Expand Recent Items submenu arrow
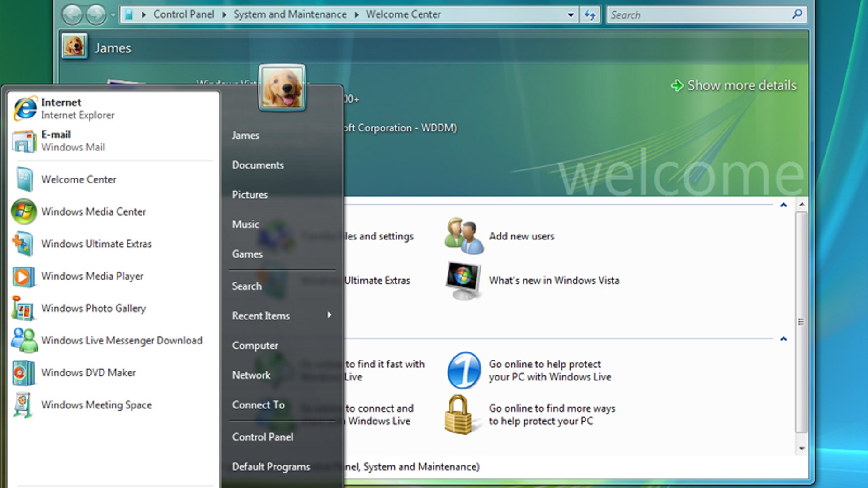Viewport: 868px width, 488px height. click(x=329, y=315)
